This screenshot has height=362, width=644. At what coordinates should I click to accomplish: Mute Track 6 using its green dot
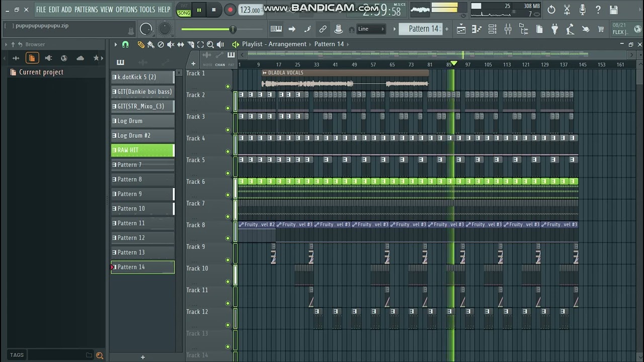pos(228,195)
